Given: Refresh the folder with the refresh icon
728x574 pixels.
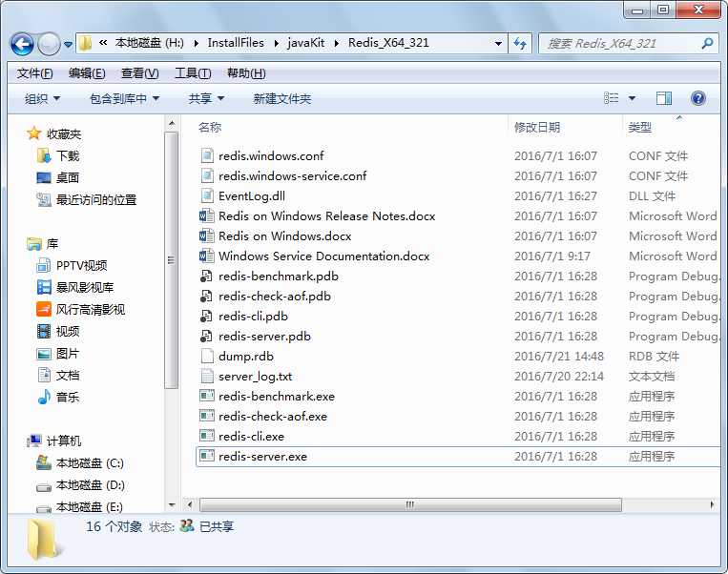Looking at the screenshot, I should (x=520, y=44).
